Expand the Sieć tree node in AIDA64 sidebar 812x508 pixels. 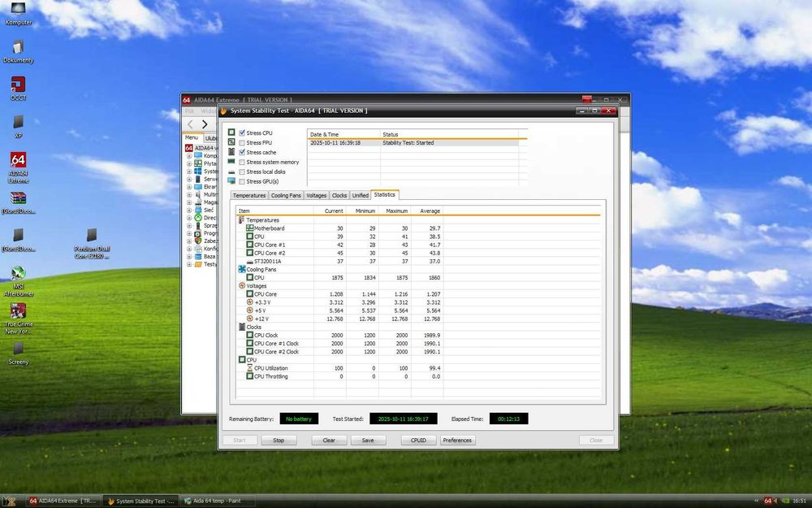click(189, 210)
